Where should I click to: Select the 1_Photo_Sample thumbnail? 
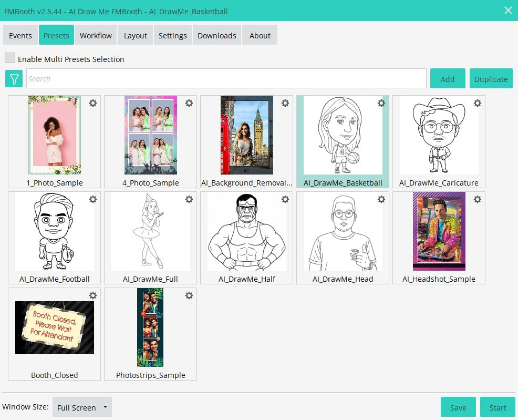coord(55,135)
